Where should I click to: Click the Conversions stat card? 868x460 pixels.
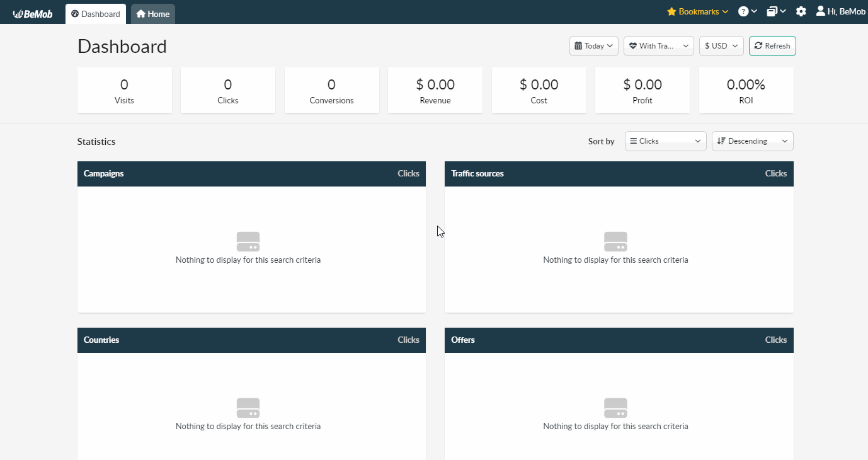coord(332,91)
